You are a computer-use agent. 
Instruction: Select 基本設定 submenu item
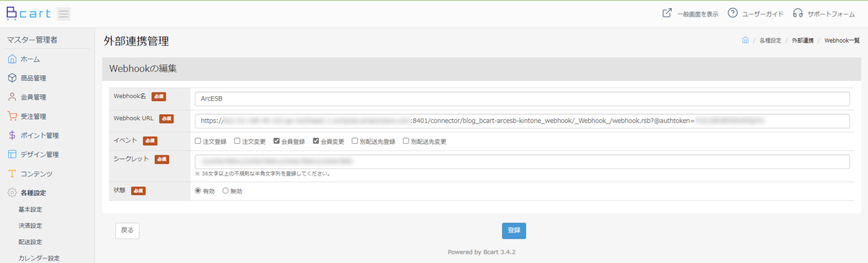30,210
